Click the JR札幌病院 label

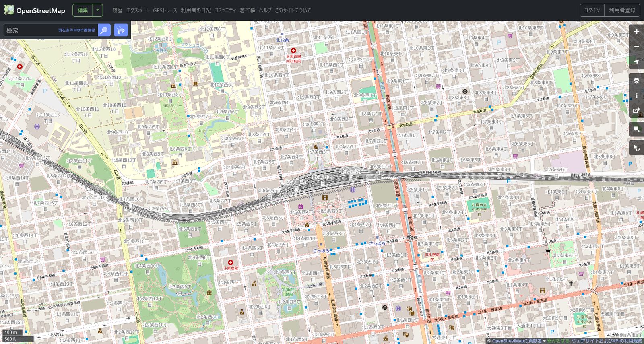432,257
